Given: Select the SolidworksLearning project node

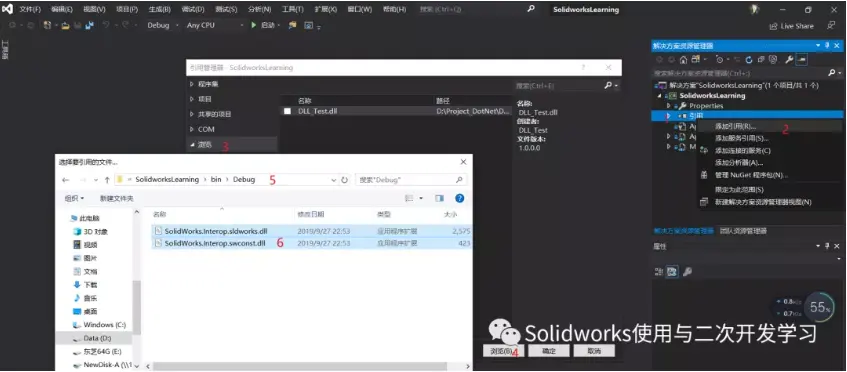Looking at the screenshot, I should pyautogui.click(x=712, y=96).
